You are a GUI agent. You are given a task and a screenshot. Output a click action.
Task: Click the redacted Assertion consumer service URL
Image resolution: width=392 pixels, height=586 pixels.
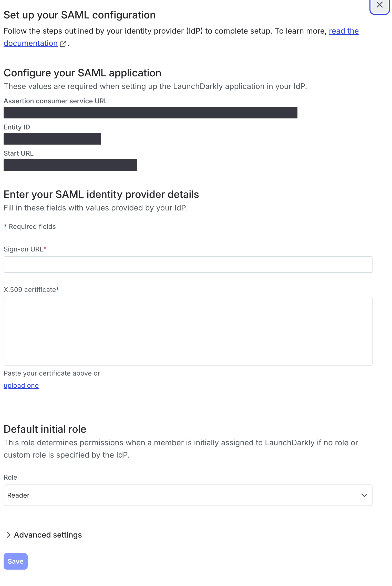151,112
